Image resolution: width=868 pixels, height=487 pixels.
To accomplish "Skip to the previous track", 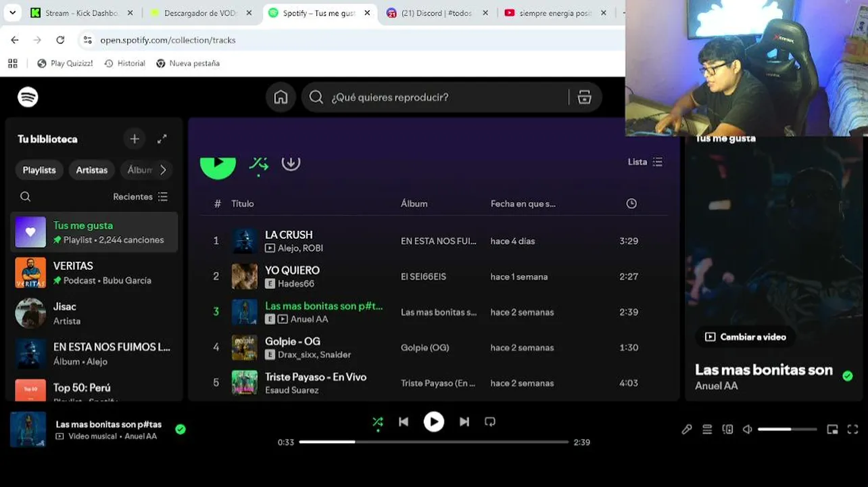I will coord(404,422).
